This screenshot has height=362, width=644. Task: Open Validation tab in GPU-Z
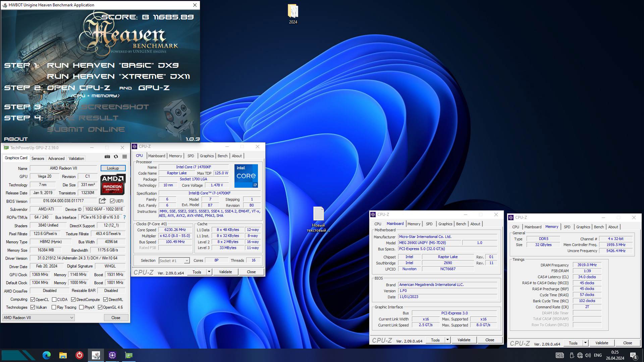coord(76,159)
